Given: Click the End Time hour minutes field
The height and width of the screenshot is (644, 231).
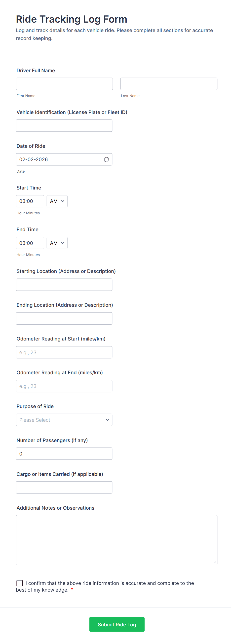Looking at the screenshot, I should (30, 243).
